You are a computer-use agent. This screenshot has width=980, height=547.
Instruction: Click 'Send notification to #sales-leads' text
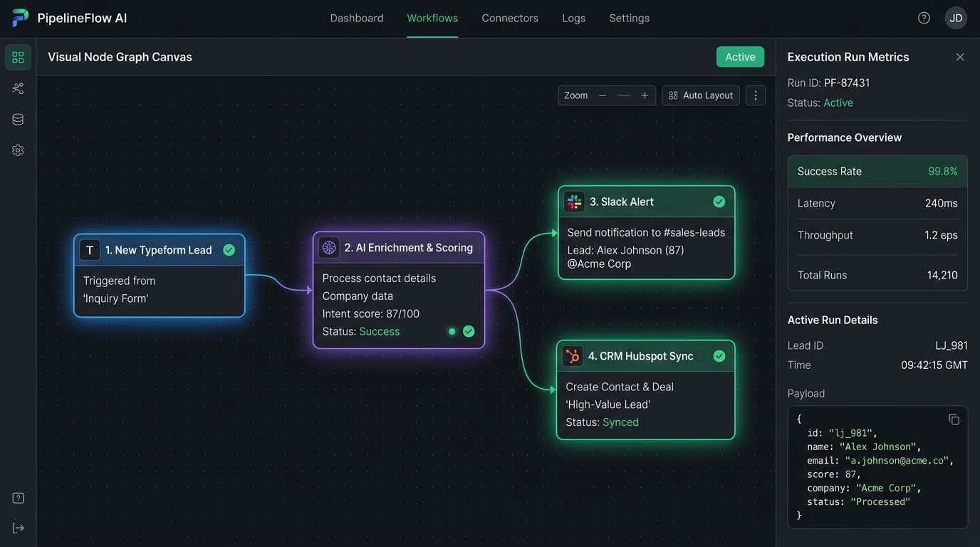pos(646,232)
